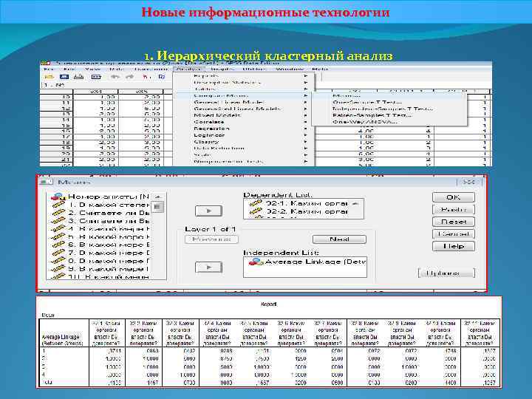Click the Variables toolbar icon
The image size is (532, 399).
tap(162, 77)
